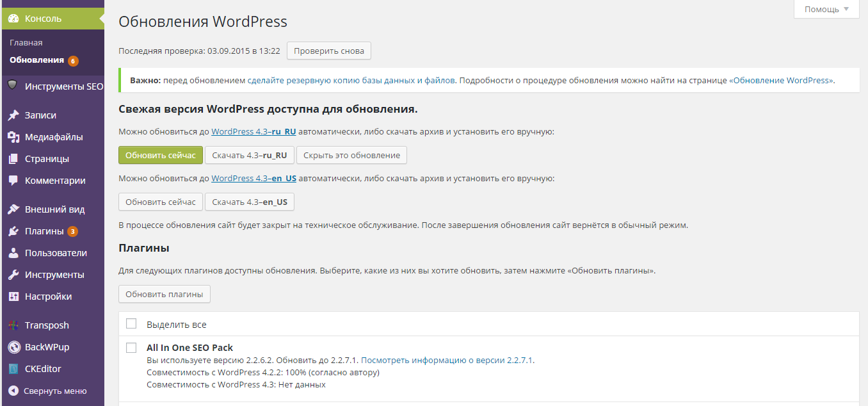Click the Скачать 4.3–ru_RU button

pos(250,155)
